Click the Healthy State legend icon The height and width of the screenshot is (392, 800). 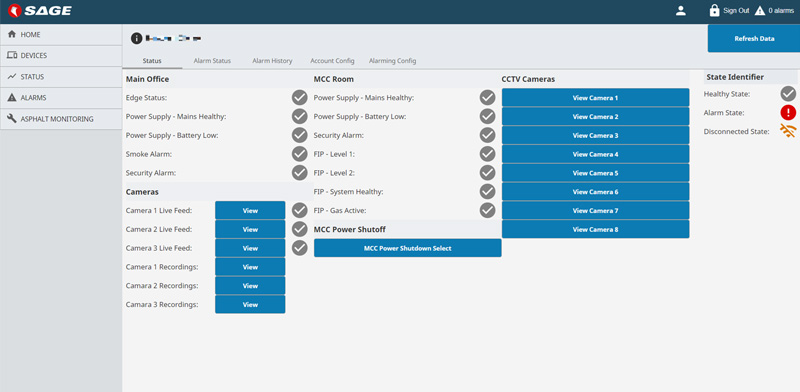788,94
